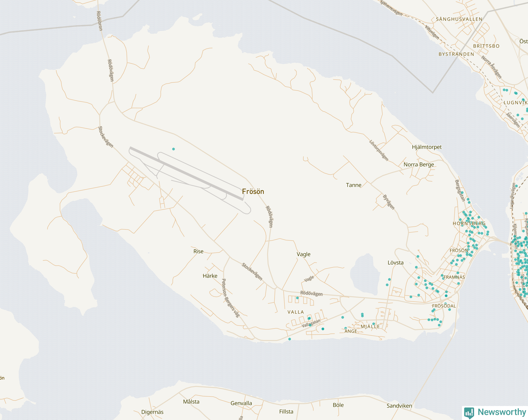528x420 pixels.
Task: Click the HORNSBERG district label
Action: coord(469,223)
